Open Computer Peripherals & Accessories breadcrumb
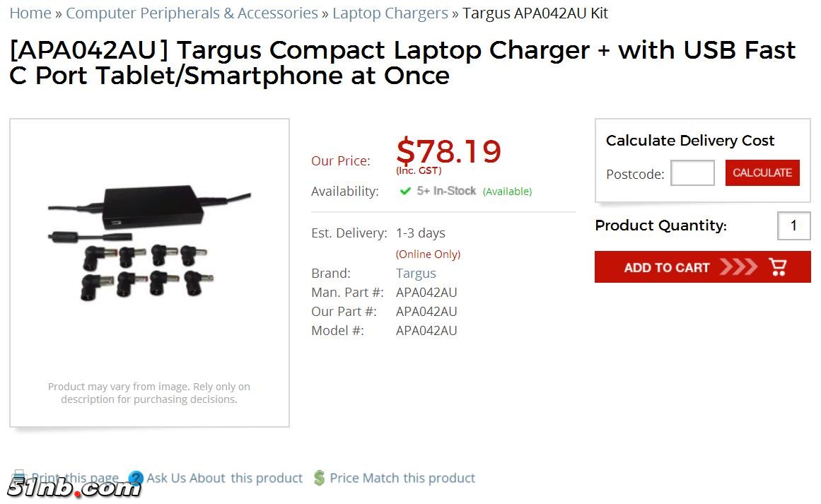The width and height of the screenshot is (821, 504). pyautogui.click(x=192, y=13)
